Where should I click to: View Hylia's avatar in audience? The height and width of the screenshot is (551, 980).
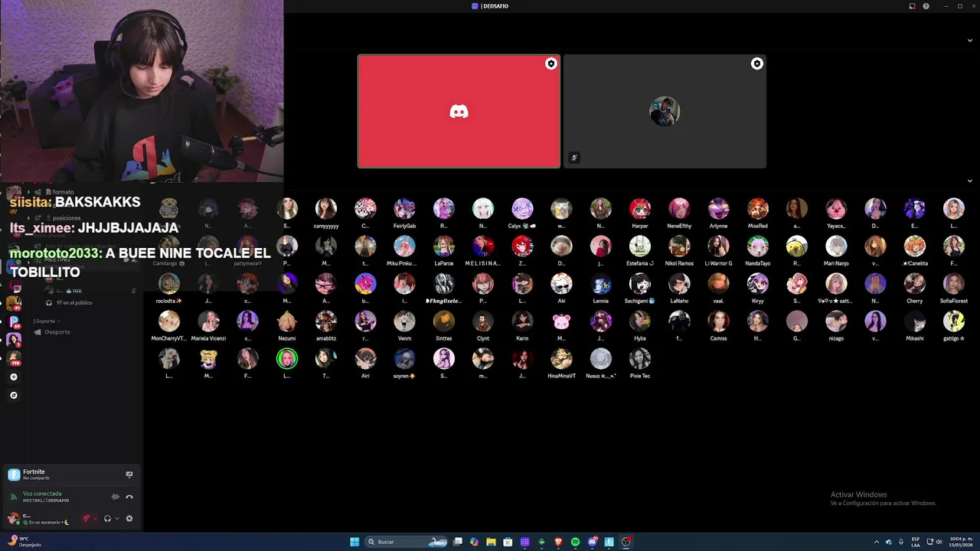point(640,321)
